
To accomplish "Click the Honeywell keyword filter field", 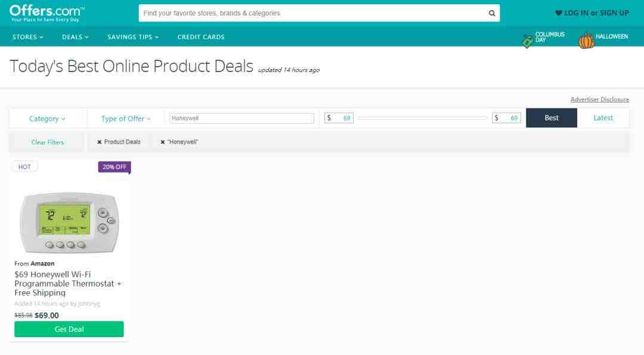I will (x=241, y=119).
